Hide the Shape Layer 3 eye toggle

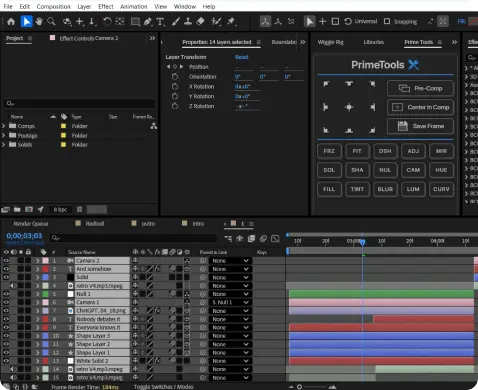pyautogui.click(x=6, y=336)
